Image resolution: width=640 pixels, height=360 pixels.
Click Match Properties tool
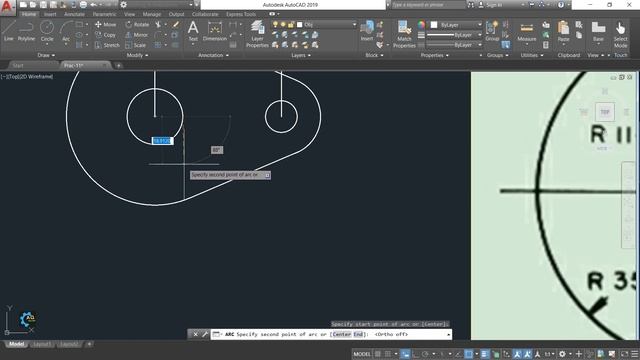click(404, 34)
